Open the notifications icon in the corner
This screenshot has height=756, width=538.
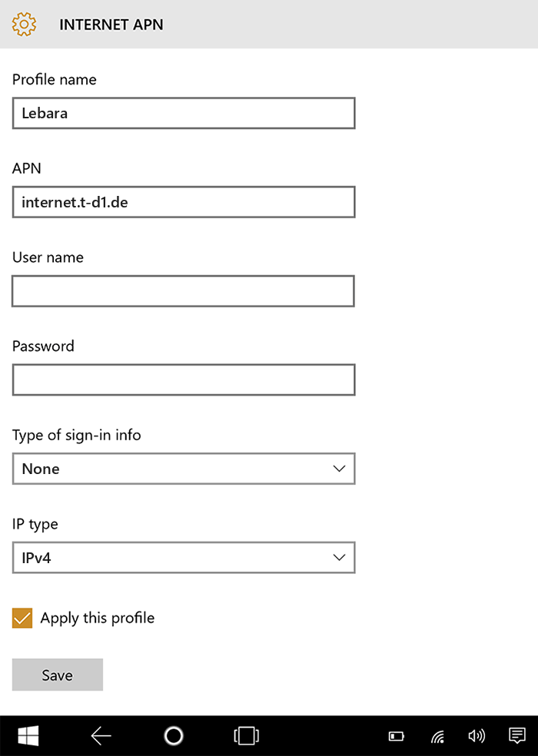pyautogui.click(x=517, y=735)
